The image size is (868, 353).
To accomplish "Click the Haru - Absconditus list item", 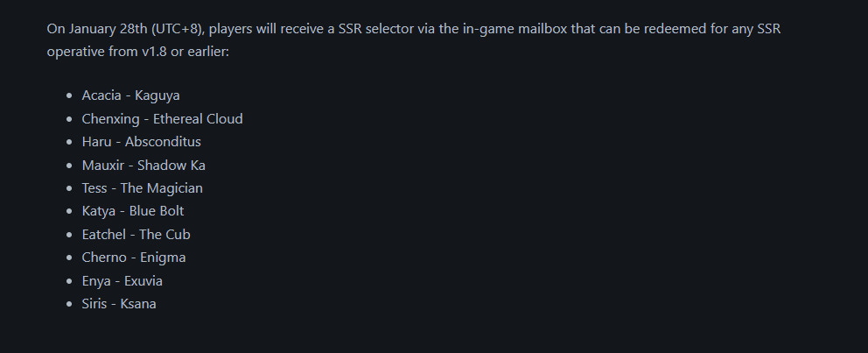I will coord(141,142).
